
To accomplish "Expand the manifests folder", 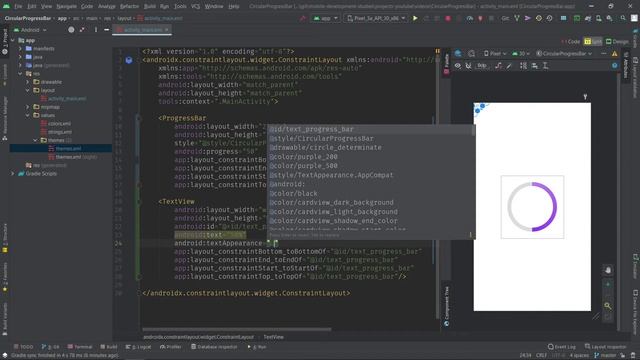I will 20,49.
